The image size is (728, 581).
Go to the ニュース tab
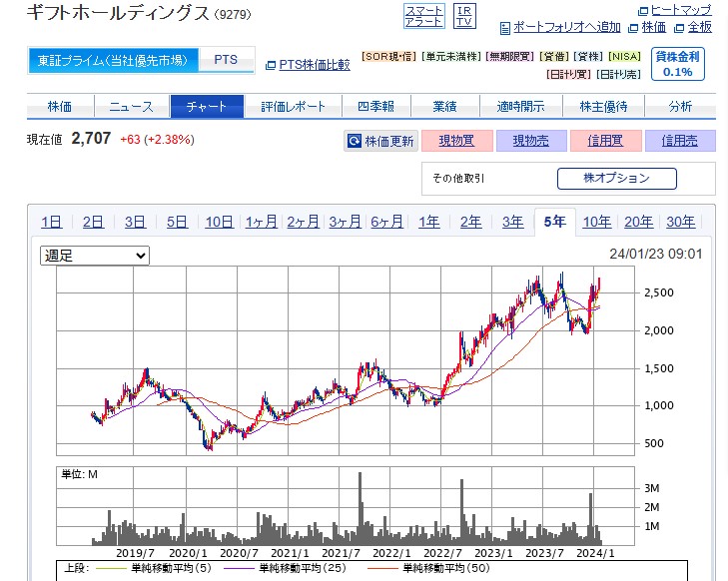click(132, 106)
